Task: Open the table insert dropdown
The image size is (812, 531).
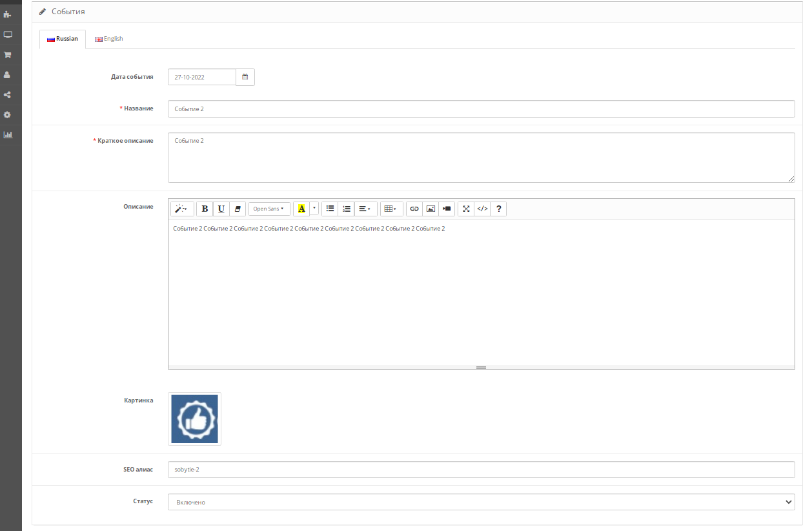Action: pos(390,209)
